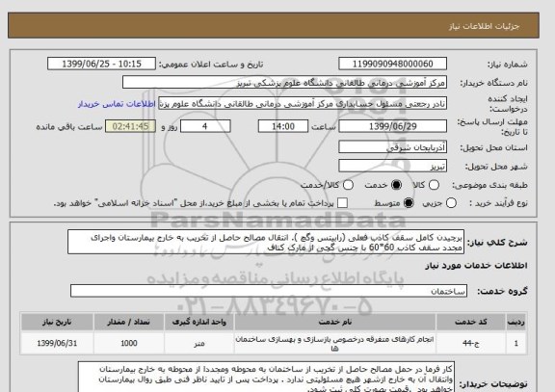Click the deadline date field 1399/06/29
Screen dimensions: 555x392
pos(392,126)
